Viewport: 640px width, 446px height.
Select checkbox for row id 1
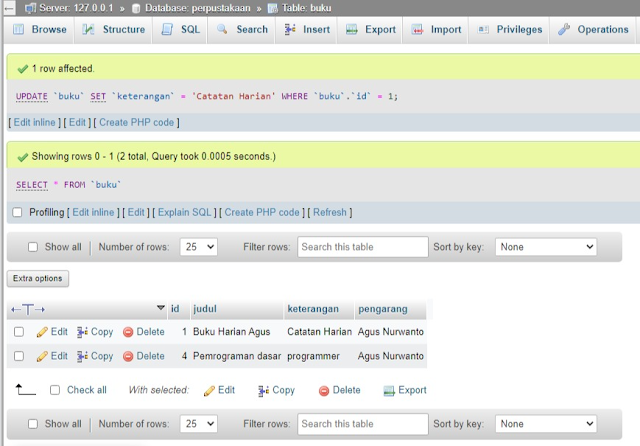pyautogui.click(x=19, y=332)
